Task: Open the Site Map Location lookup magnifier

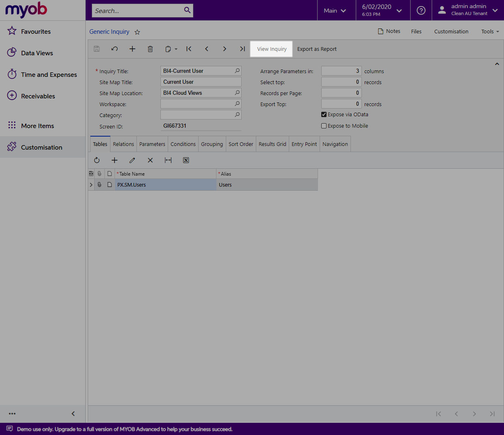Action: tap(237, 93)
